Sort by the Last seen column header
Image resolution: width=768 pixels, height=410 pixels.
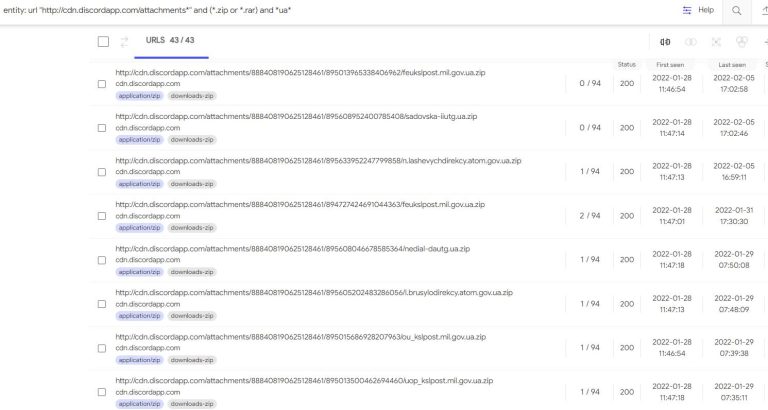pos(732,65)
